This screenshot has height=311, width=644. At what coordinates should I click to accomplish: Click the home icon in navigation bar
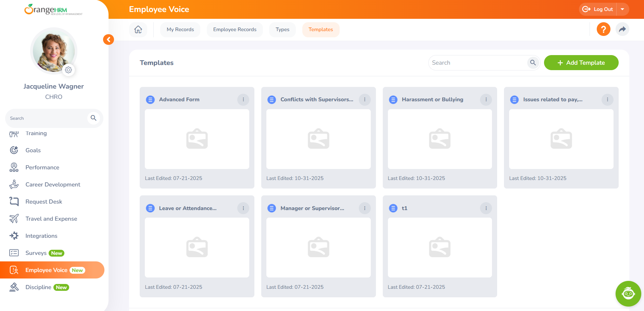[138, 29]
